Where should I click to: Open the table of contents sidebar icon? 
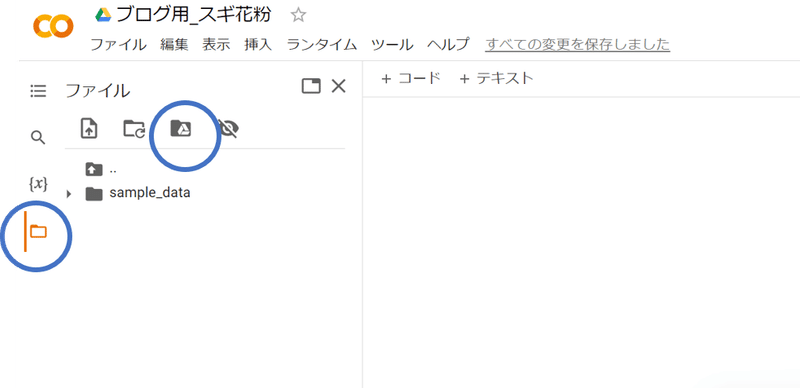38,91
